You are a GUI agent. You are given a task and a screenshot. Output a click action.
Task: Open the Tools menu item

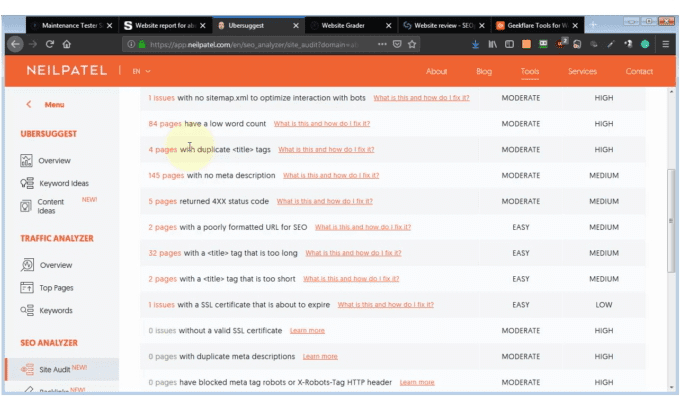[x=530, y=71]
